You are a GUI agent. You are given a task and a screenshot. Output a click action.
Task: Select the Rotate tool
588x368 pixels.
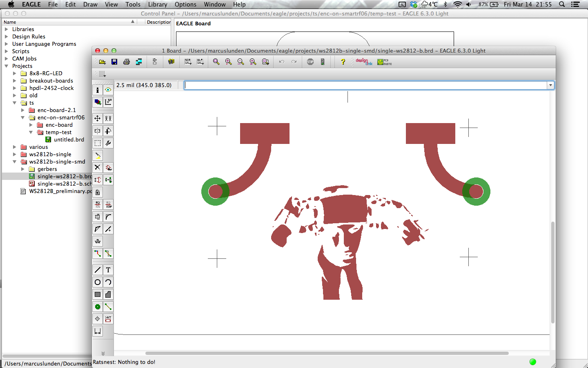click(108, 131)
